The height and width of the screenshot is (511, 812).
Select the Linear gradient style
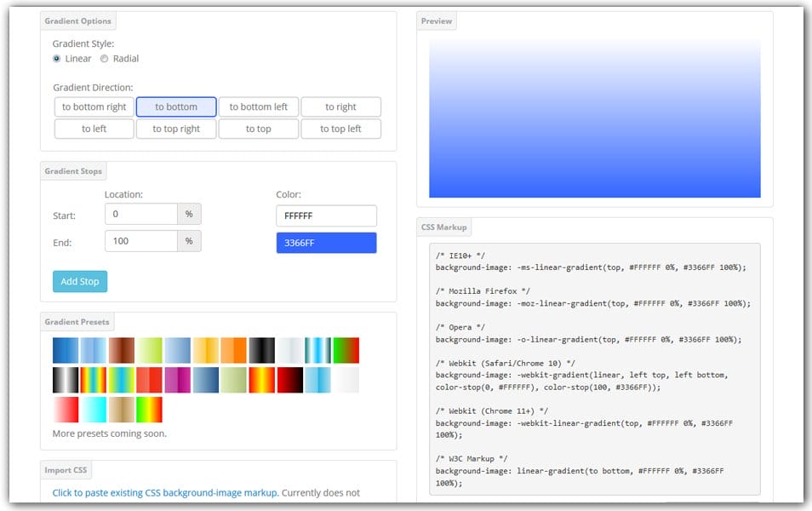coord(56,59)
